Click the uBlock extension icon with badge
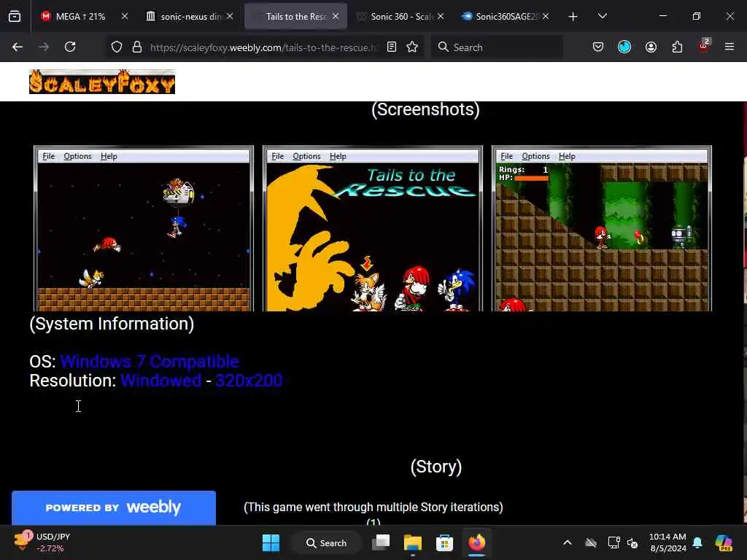 coord(704,46)
